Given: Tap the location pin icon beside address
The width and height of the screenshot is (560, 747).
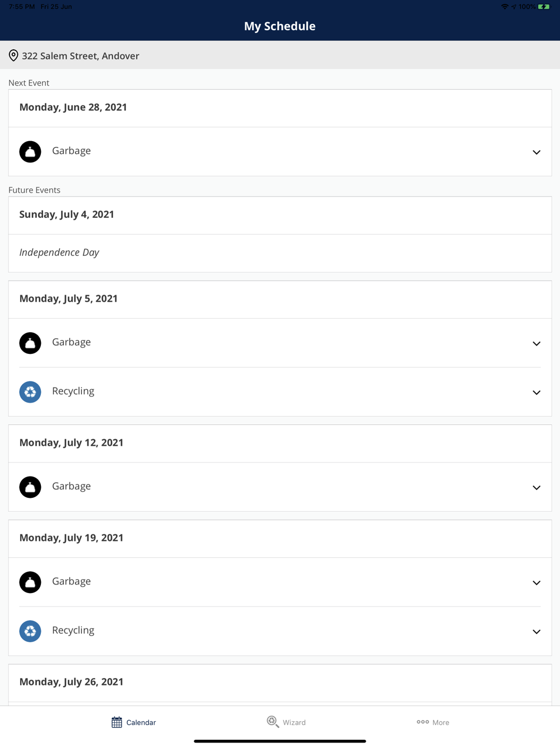Looking at the screenshot, I should coord(13,55).
